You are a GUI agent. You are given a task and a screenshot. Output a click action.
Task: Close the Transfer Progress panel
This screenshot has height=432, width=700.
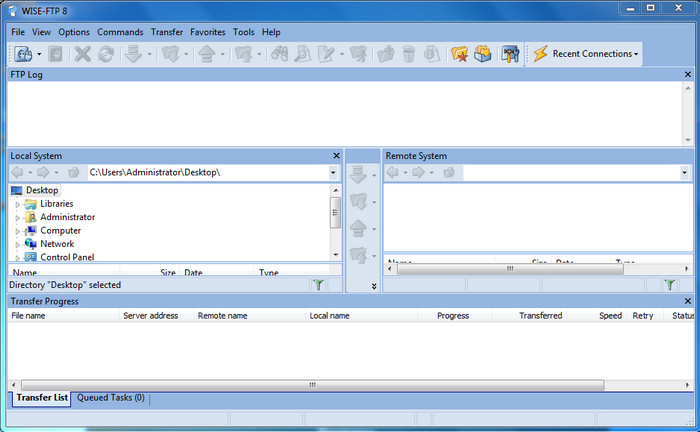(x=687, y=301)
